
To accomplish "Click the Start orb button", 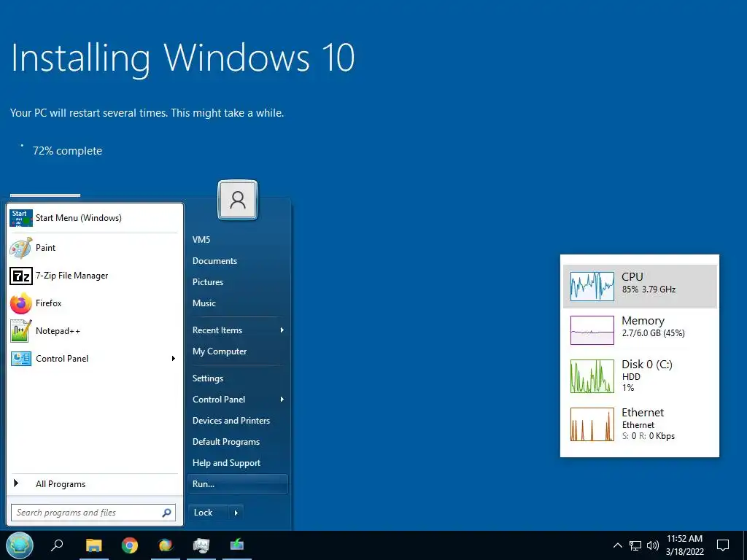I will pos(20,545).
